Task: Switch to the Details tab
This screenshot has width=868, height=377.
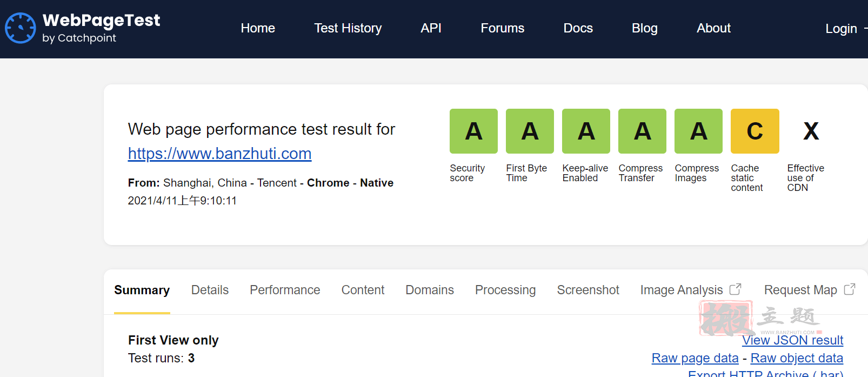Action: (210, 290)
